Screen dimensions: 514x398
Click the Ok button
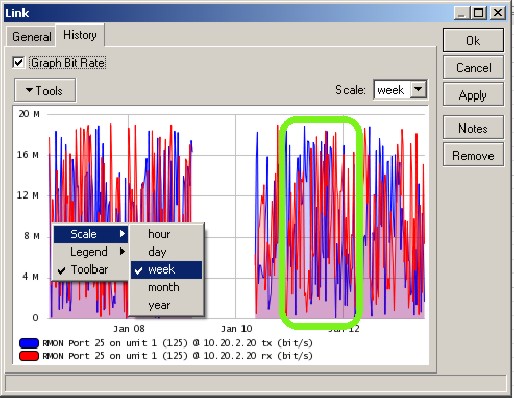(473, 41)
